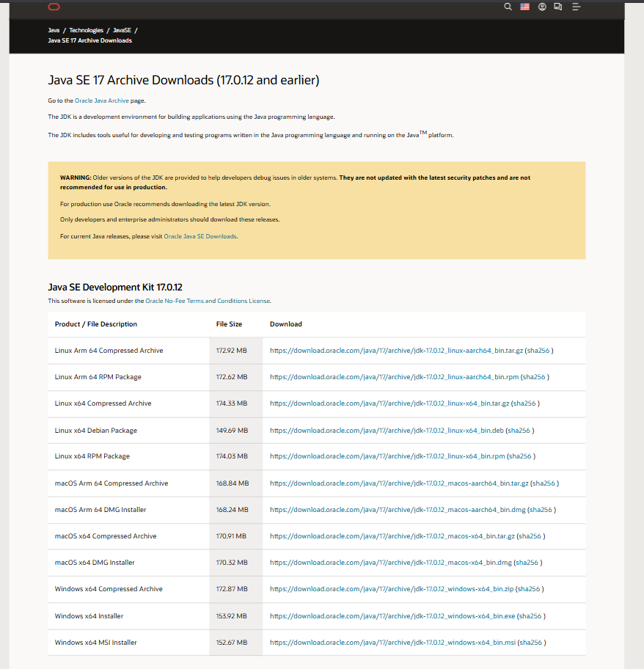Screen dimensions: 644x669
Task: Download macos-x64 tar.gz archive link
Action: 392,536
